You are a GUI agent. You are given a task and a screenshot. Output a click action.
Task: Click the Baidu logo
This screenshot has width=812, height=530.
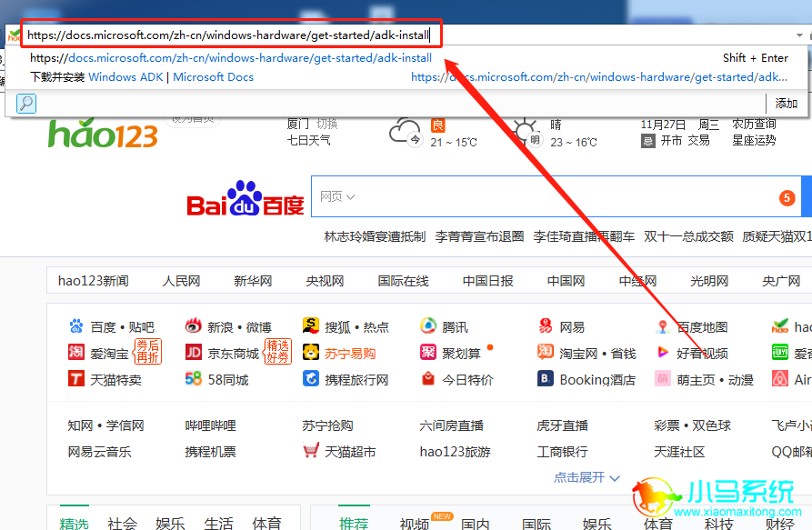[x=245, y=198]
